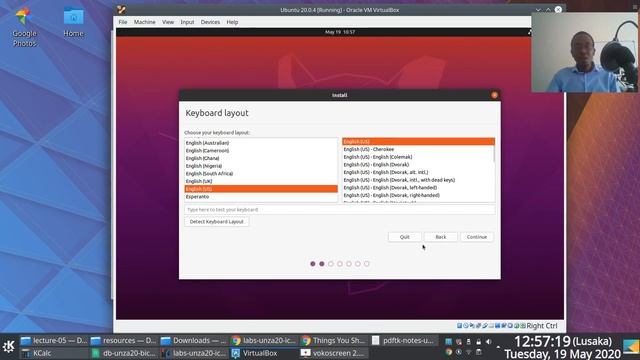640x360 pixels.
Task: Select English (Nigeria) layout
Action: pyautogui.click(x=261, y=166)
